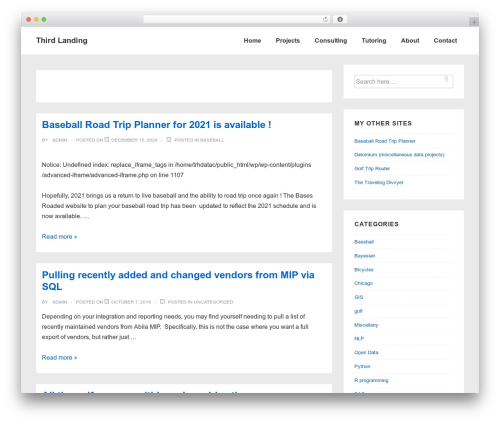The image size is (500, 423).
Task: Open the Datomium miscellaneous data projects link
Action: (x=399, y=155)
